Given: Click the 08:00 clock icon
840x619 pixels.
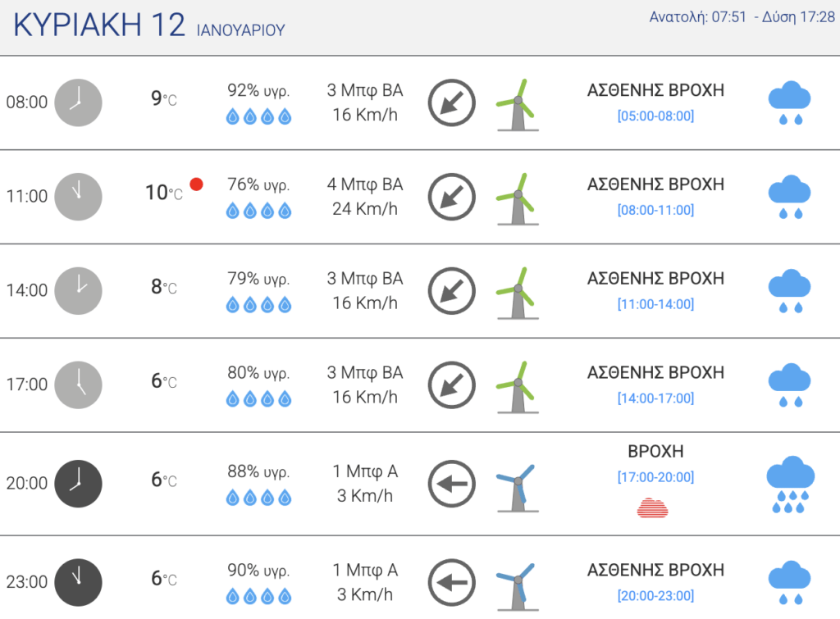Looking at the screenshot, I should tap(78, 102).
